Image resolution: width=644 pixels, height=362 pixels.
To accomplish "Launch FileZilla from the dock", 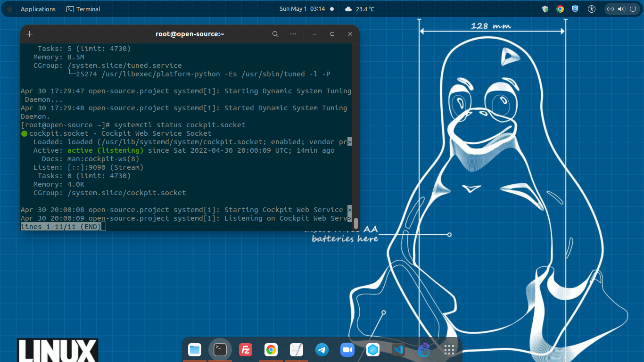I will point(246,350).
